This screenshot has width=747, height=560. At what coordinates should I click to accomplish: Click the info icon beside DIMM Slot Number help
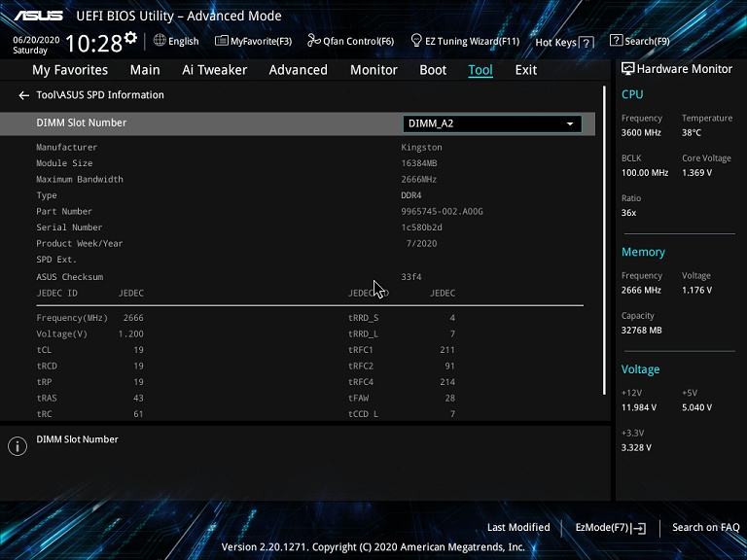coord(18,446)
